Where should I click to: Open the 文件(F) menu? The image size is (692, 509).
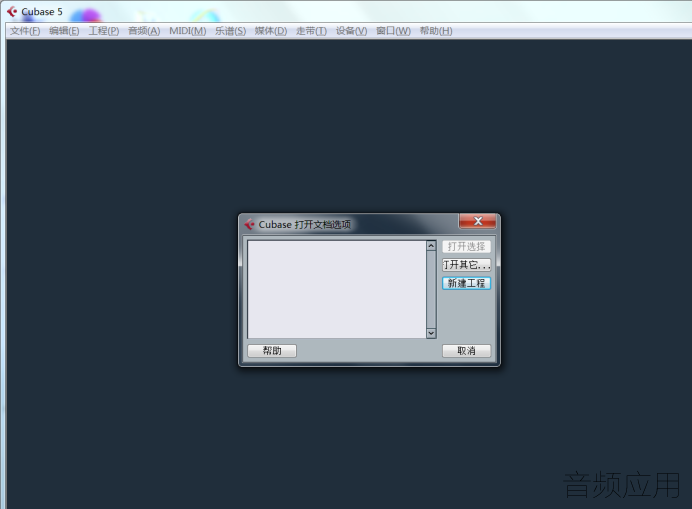tap(25, 31)
